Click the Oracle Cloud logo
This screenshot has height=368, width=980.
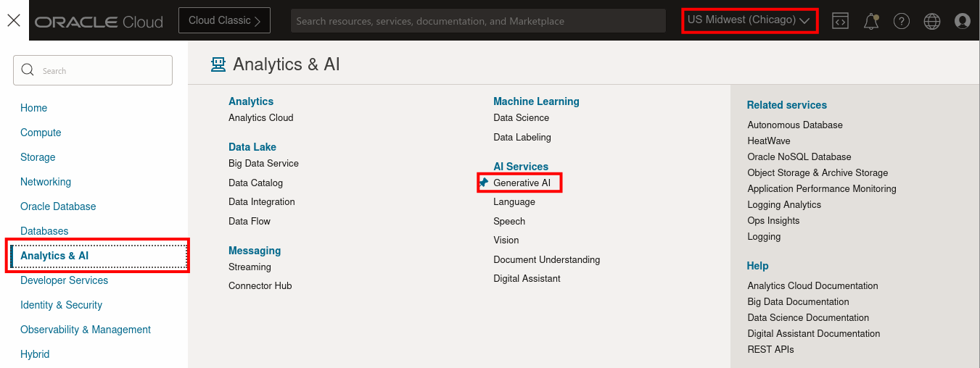tap(99, 22)
